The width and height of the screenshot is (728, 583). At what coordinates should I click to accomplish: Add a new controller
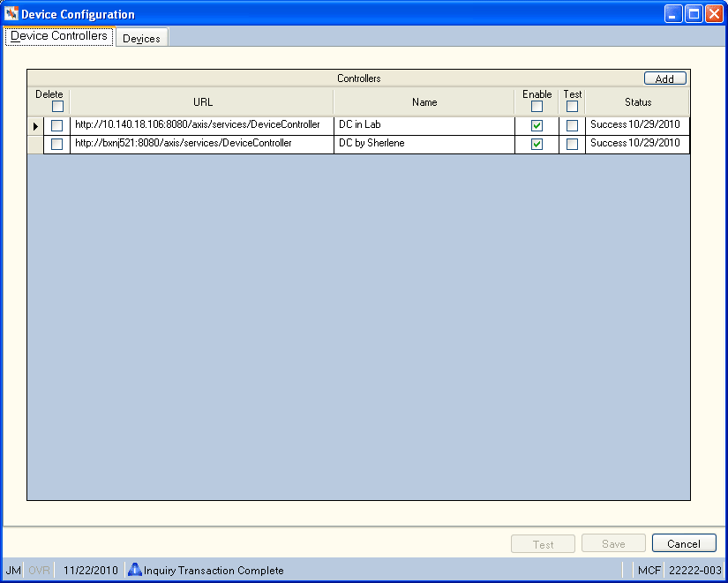[664, 78]
